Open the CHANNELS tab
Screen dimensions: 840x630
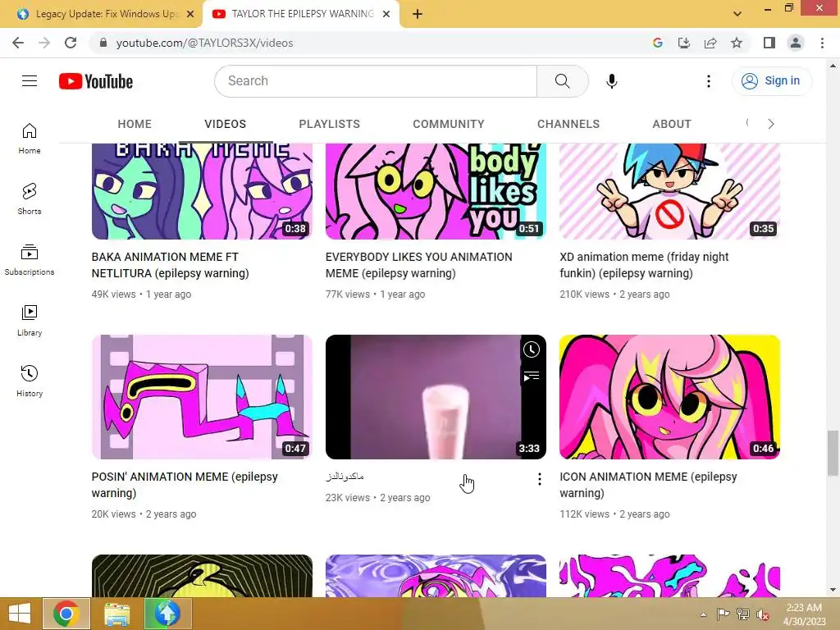click(x=568, y=124)
